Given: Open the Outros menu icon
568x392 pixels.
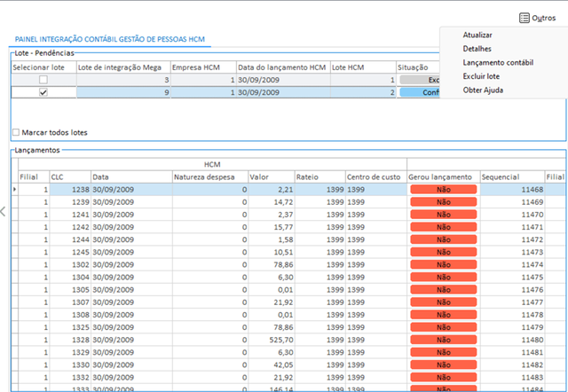Looking at the screenshot, I should click(525, 18).
